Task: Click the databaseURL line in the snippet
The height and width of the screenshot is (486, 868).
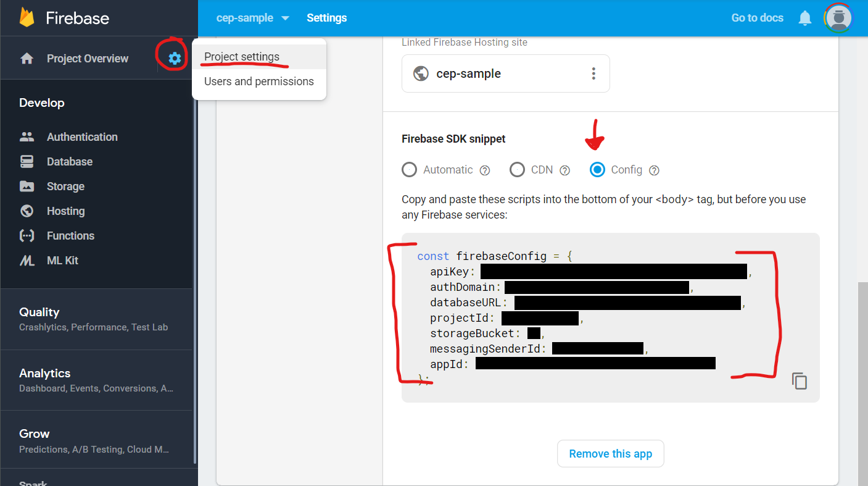Action: (x=588, y=303)
